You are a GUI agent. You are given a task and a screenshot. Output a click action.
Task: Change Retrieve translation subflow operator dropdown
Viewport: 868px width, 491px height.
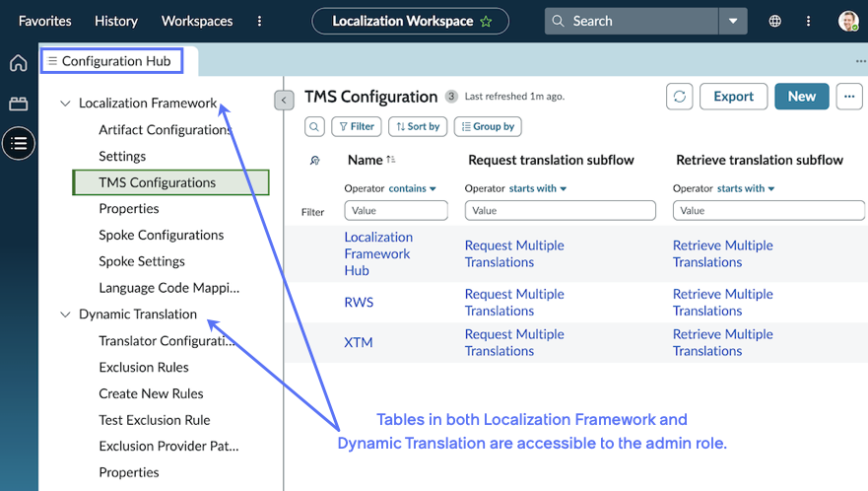click(x=746, y=188)
